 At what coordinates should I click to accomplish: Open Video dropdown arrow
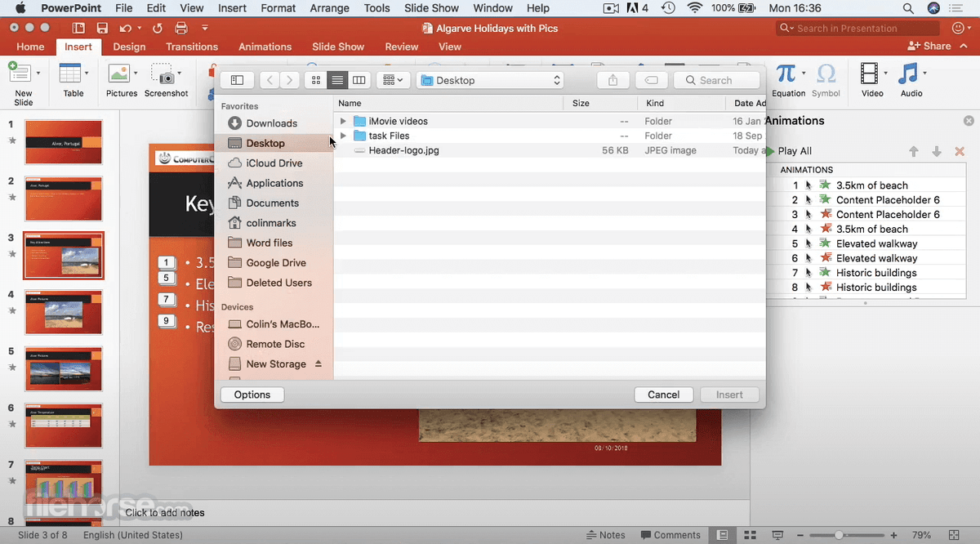point(885,74)
